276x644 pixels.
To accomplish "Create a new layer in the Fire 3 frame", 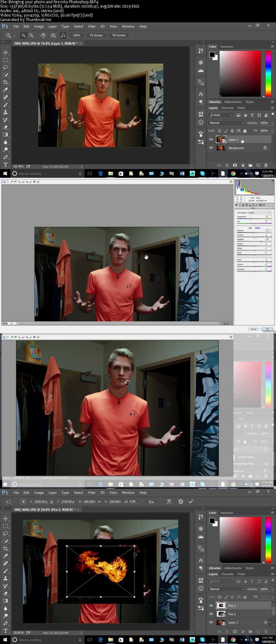I will pos(258,632).
